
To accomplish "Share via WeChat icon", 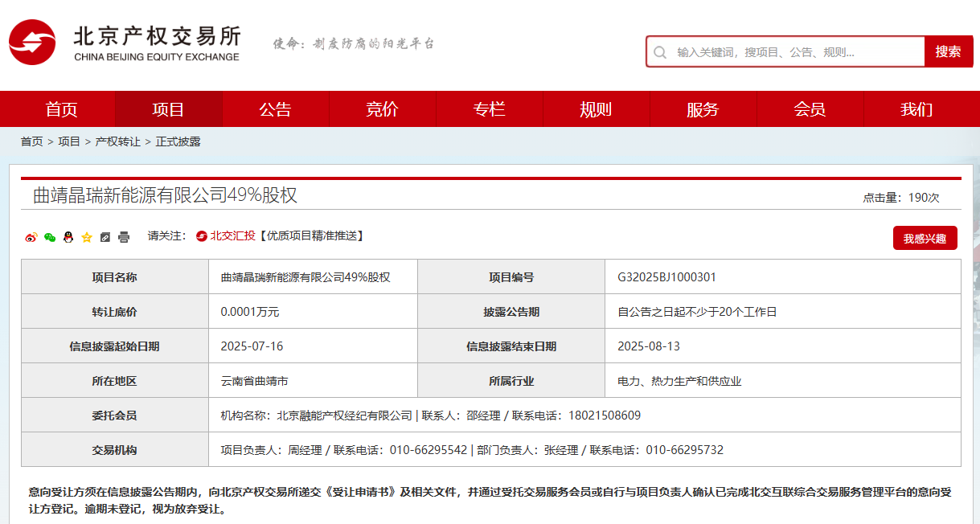I will 50,237.
